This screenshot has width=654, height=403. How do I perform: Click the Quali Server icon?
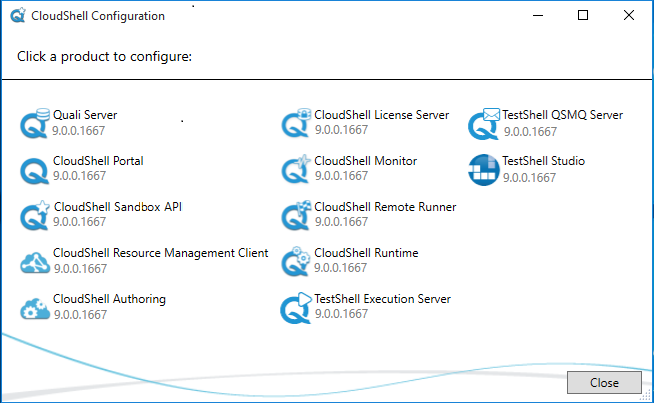(35, 124)
